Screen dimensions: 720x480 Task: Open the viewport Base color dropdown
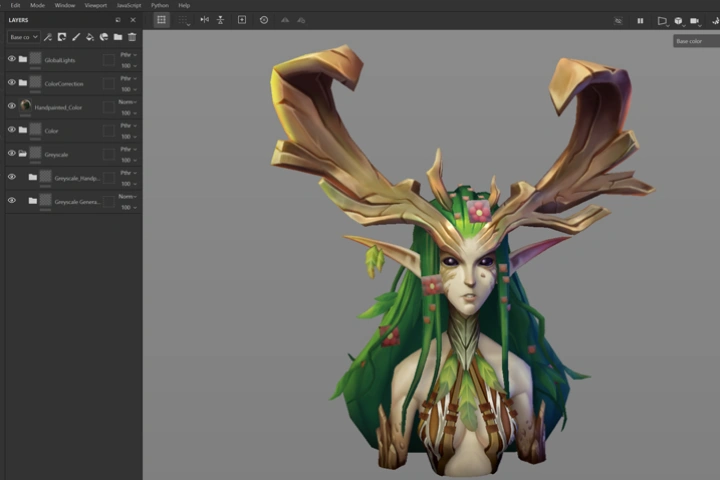(696, 41)
